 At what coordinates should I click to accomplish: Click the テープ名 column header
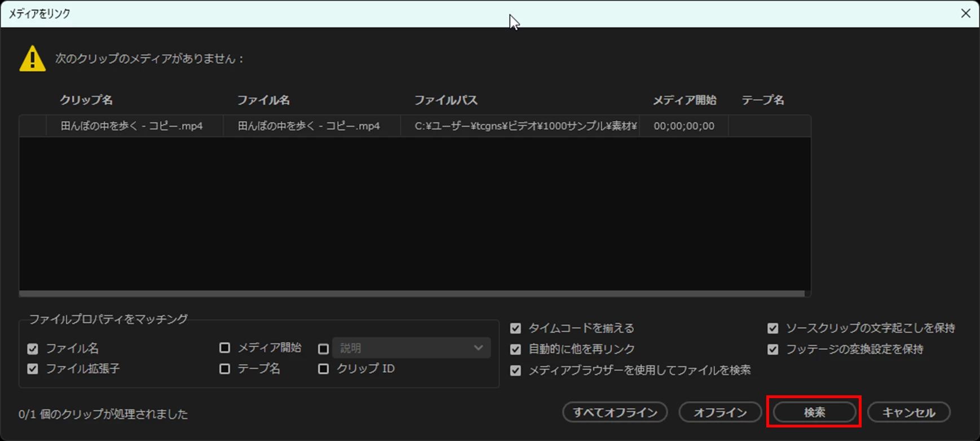click(x=762, y=100)
